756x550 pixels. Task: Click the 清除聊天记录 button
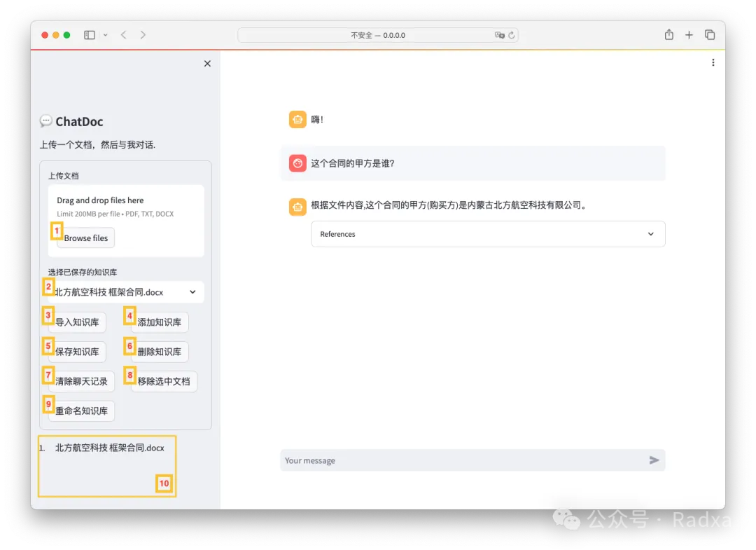click(x=81, y=381)
